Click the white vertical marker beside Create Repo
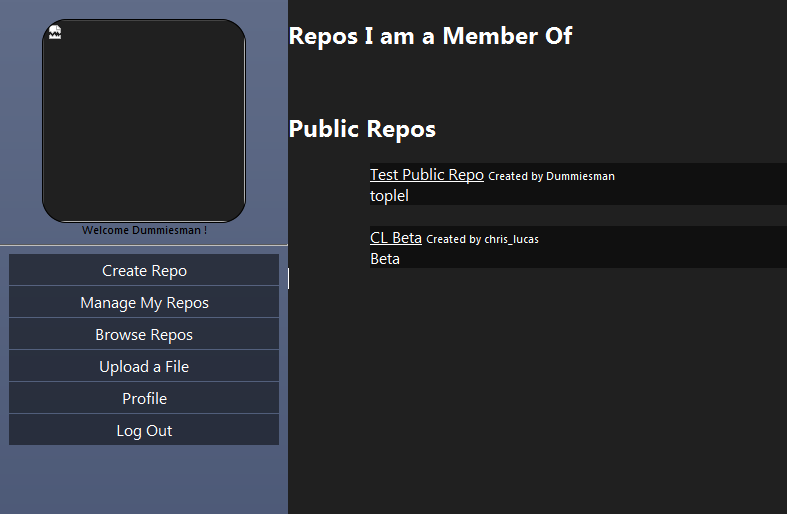787x514 pixels. pyautogui.click(x=289, y=279)
